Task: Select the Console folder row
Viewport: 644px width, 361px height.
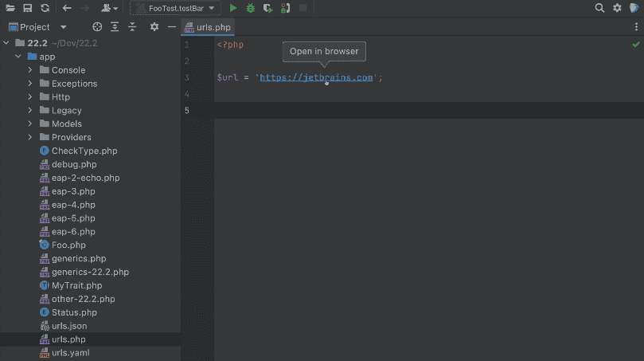Action: (x=91, y=70)
